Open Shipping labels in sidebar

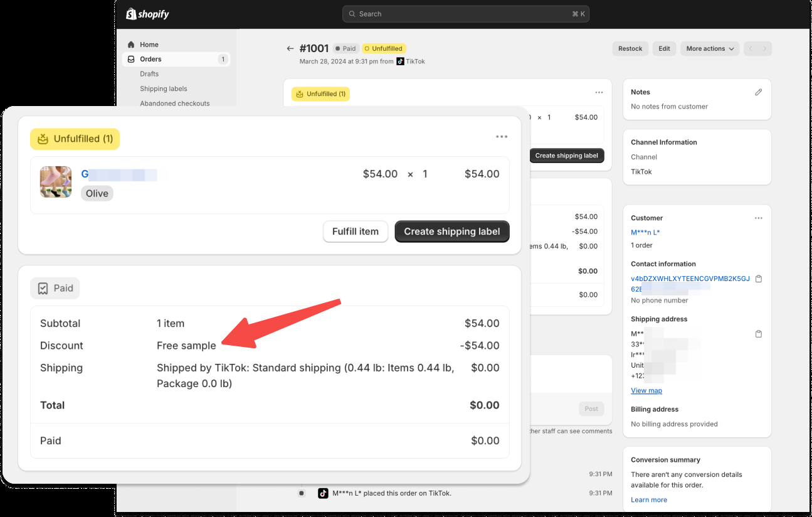click(163, 89)
